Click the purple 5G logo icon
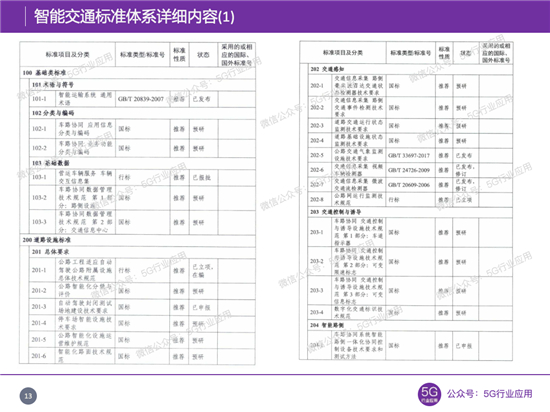The width and height of the screenshot is (550, 412). (x=429, y=394)
